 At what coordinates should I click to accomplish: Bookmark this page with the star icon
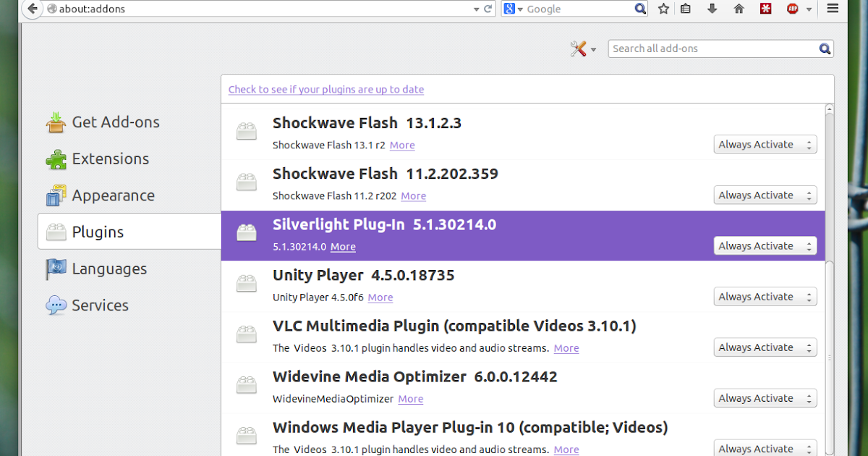[x=663, y=9]
